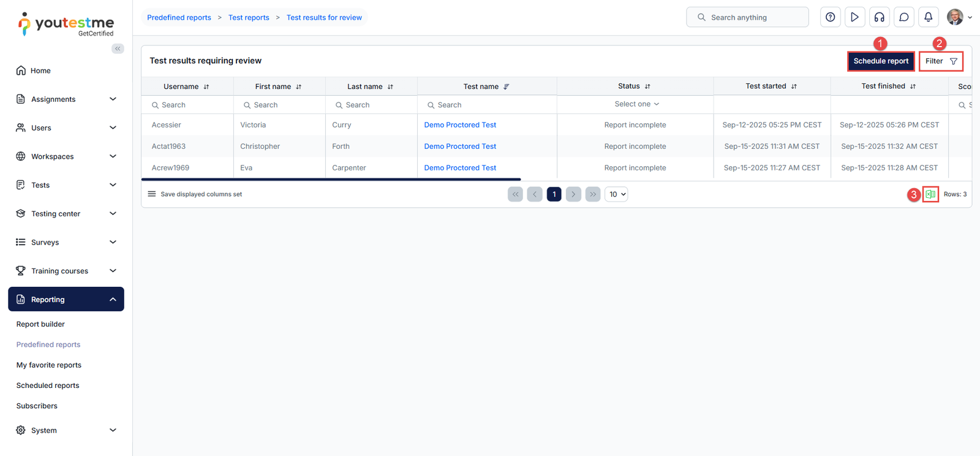The width and height of the screenshot is (980, 456).
Task: Open Report builder in sidebar
Action: click(x=40, y=324)
